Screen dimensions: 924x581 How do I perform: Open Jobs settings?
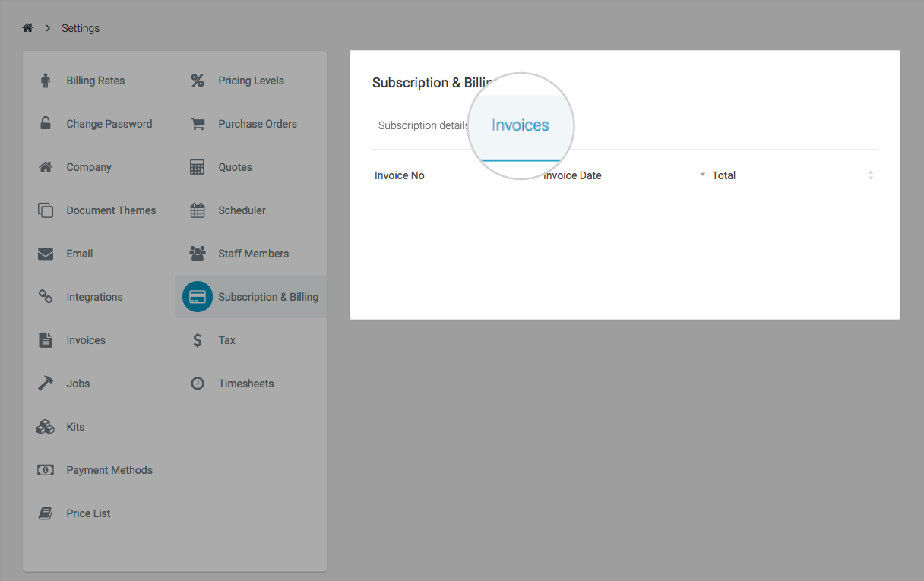78,384
